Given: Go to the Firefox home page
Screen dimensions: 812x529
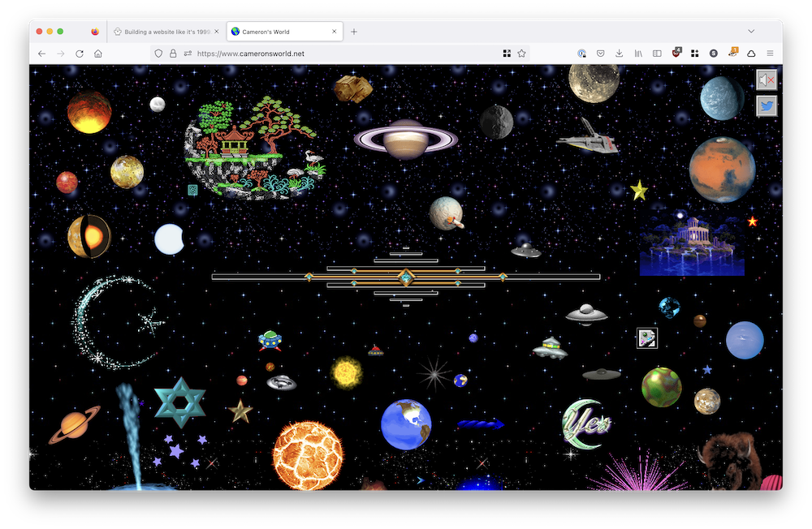Looking at the screenshot, I should [x=98, y=54].
